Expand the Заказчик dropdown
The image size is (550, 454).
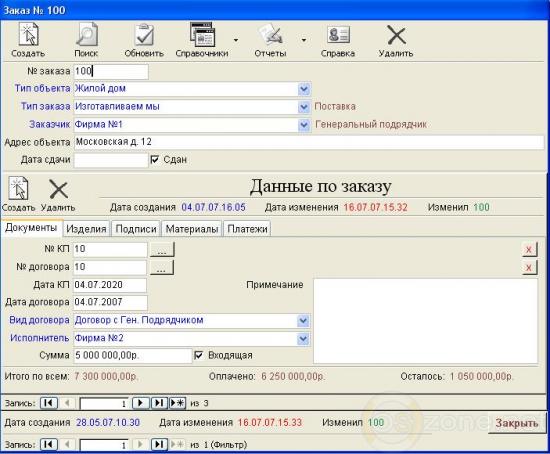(304, 125)
